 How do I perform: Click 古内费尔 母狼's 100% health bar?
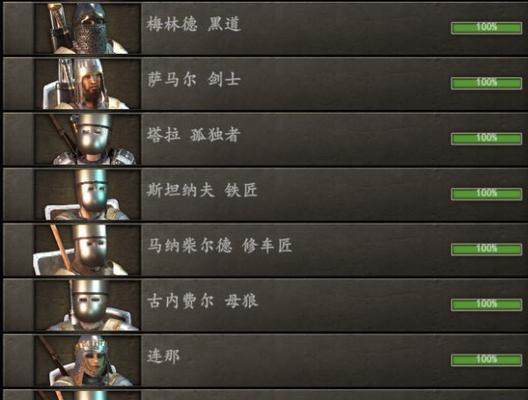pos(486,305)
